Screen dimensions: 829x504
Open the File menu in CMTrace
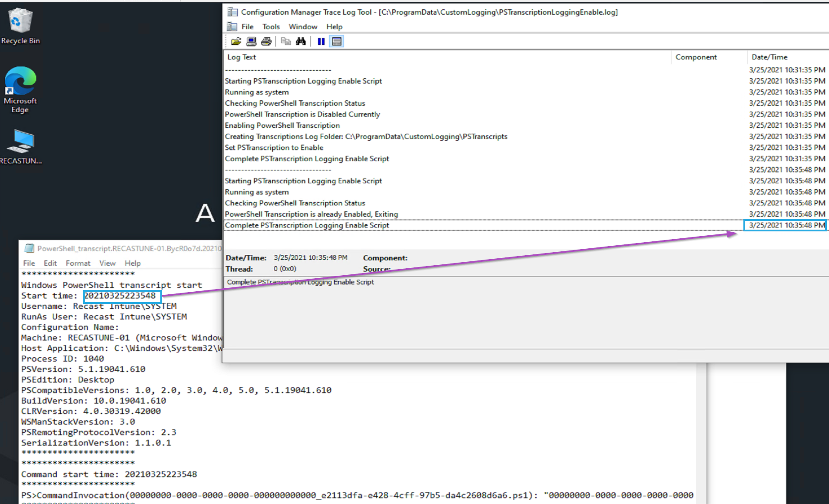click(247, 27)
